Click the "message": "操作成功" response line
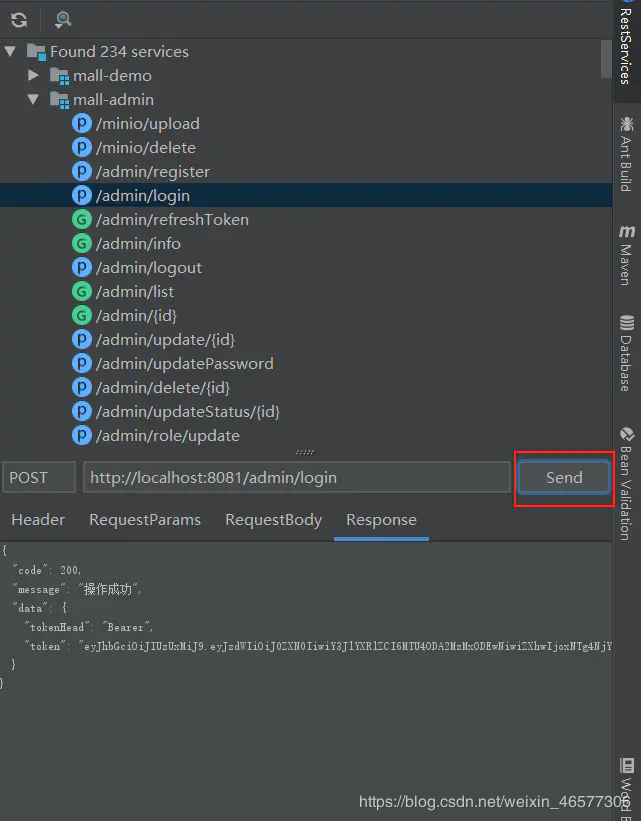 [76, 590]
